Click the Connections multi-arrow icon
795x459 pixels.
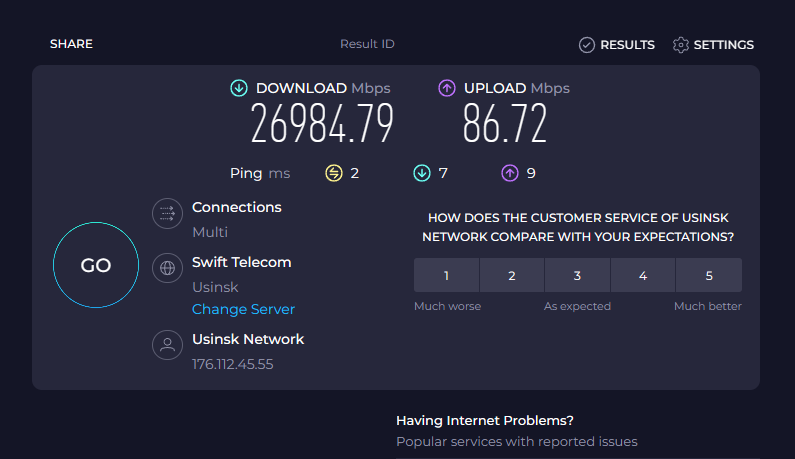tap(165, 214)
